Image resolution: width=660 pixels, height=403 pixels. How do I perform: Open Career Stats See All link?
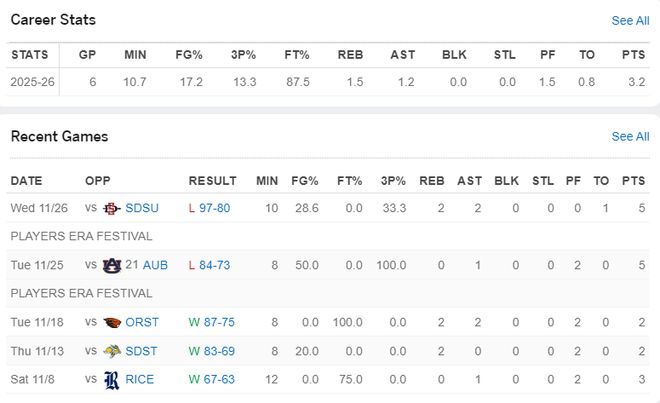[630, 20]
